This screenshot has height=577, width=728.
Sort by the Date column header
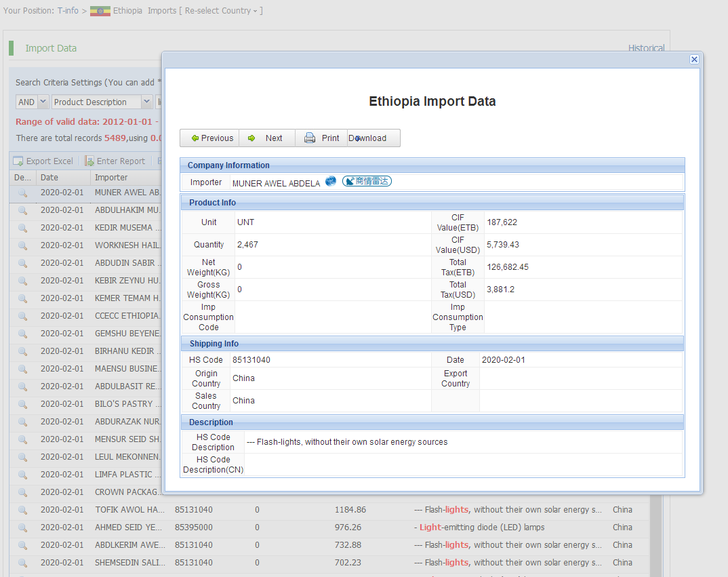49,178
